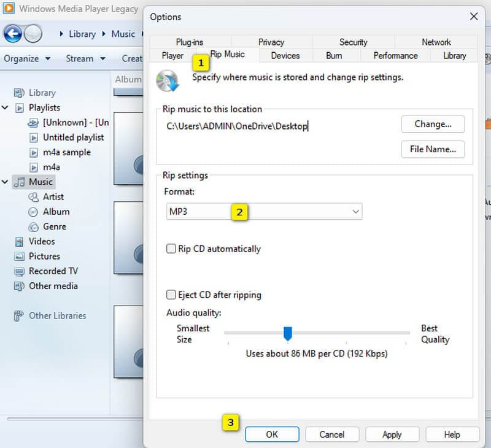491x448 pixels.
Task: Select the Album disc icon under Music
Action: tap(33, 212)
